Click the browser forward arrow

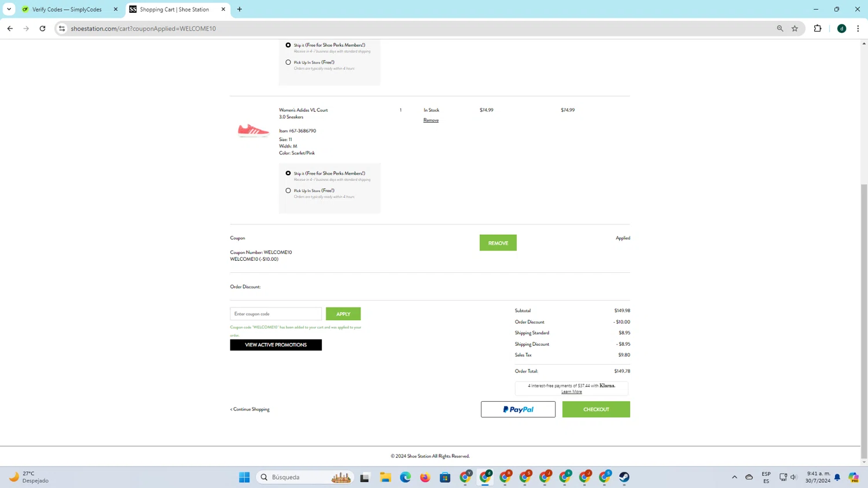26,28
